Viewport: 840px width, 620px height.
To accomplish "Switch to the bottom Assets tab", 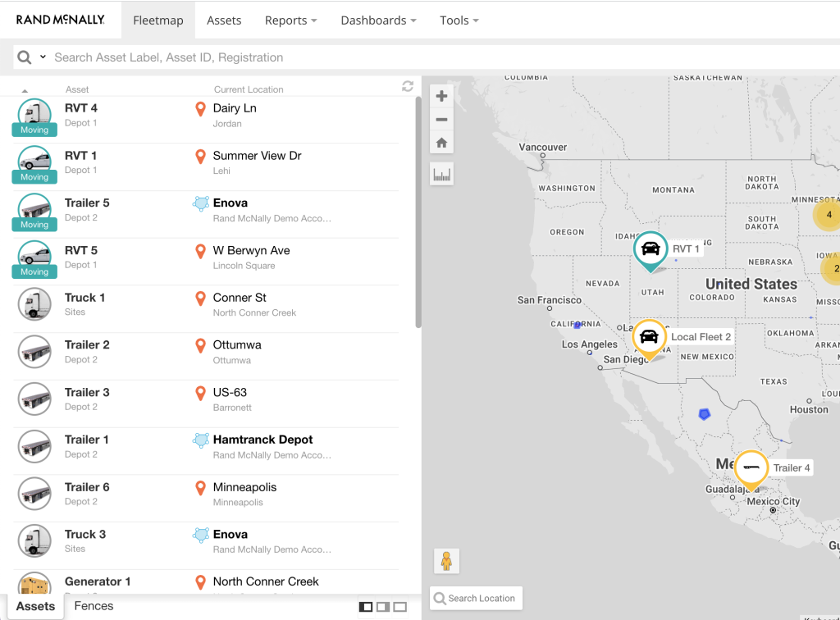I will (x=35, y=606).
